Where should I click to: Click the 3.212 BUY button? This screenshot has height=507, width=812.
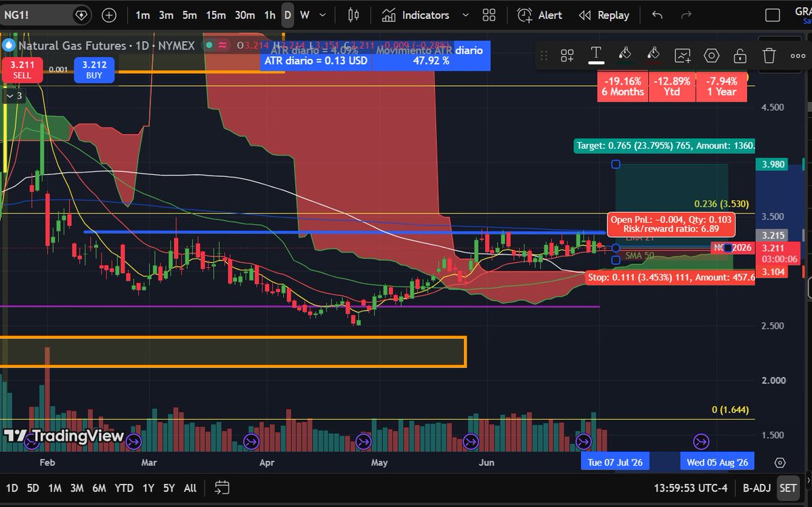(x=94, y=69)
